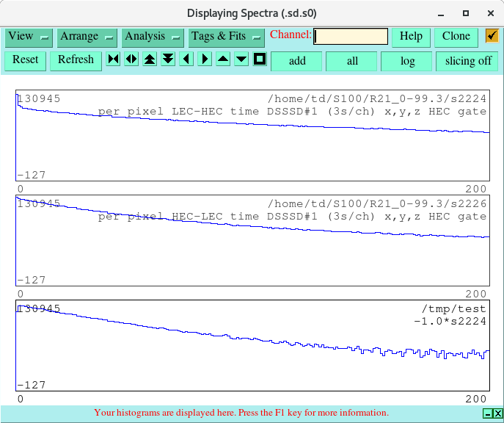
Task: Open the View dropdown menu
Action: [x=29, y=37]
